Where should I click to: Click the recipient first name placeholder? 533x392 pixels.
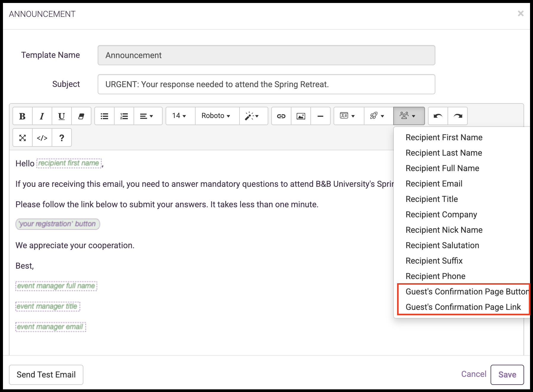tap(69, 163)
